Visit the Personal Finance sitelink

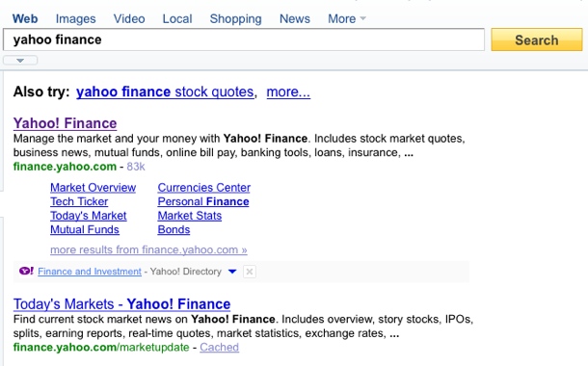point(203,201)
